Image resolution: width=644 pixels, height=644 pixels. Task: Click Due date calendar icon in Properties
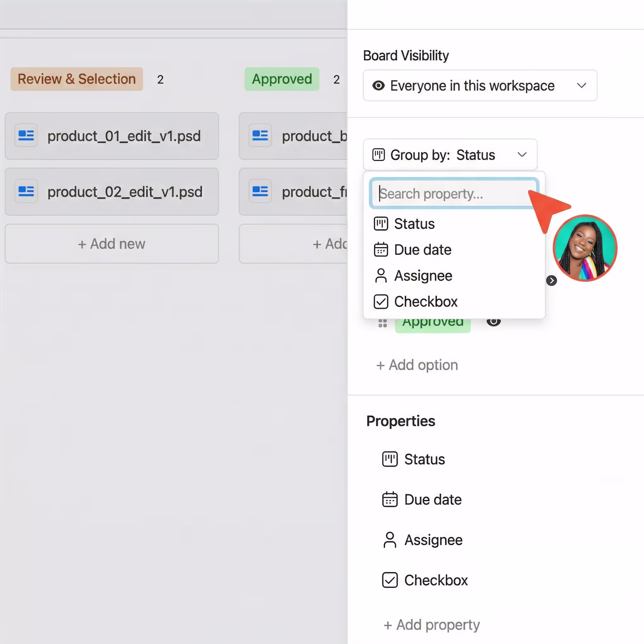[x=389, y=499]
